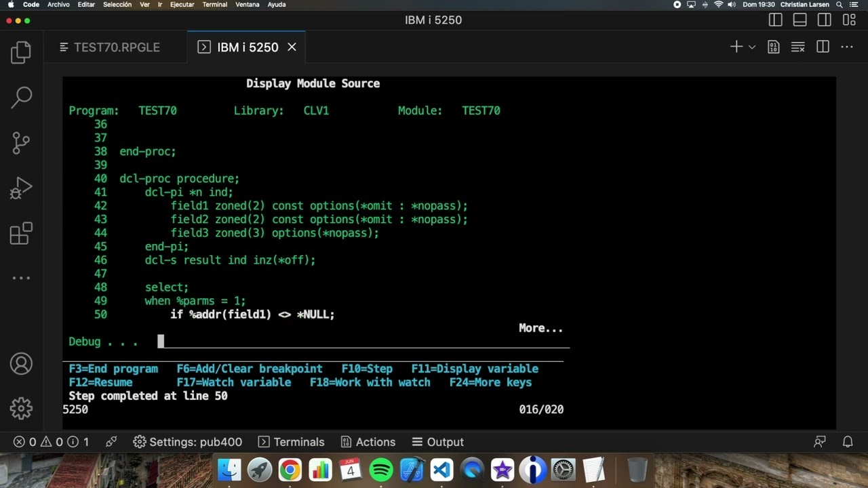Click F6=Add/Clear breakpoint label

pyautogui.click(x=250, y=369)
